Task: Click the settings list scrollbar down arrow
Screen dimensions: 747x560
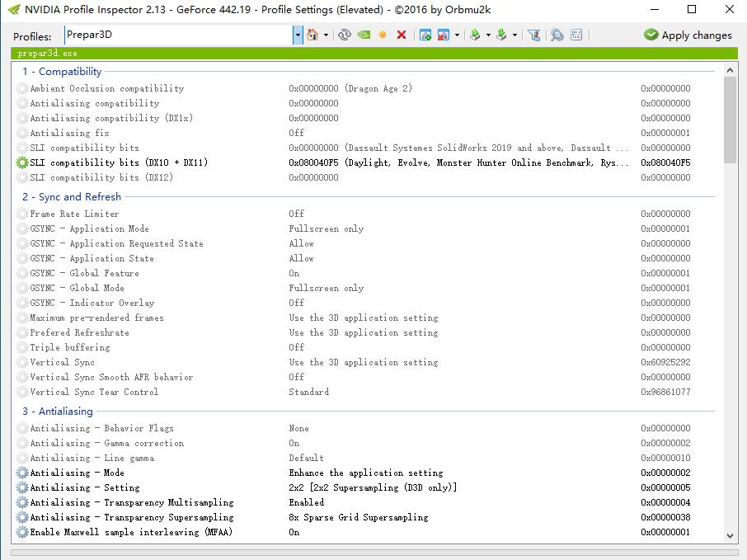Action: pos(729,534)
